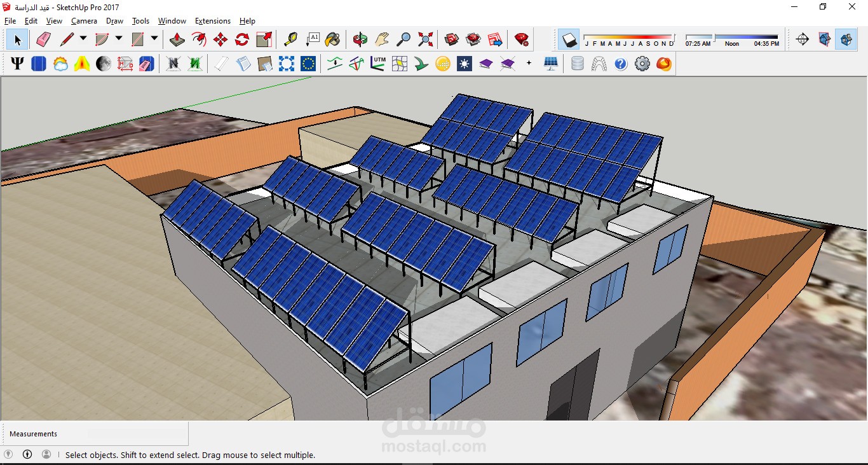Image resolution: width=868 pixels, height=465 pixels.
Task: Pick the Paint Bucket tool
Action: point(332,39)
